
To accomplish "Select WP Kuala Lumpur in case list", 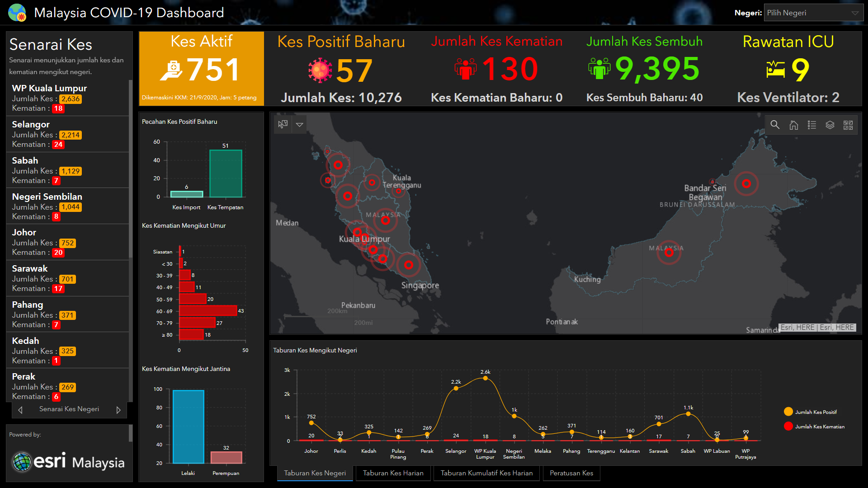I will click(x=68, y=98).
